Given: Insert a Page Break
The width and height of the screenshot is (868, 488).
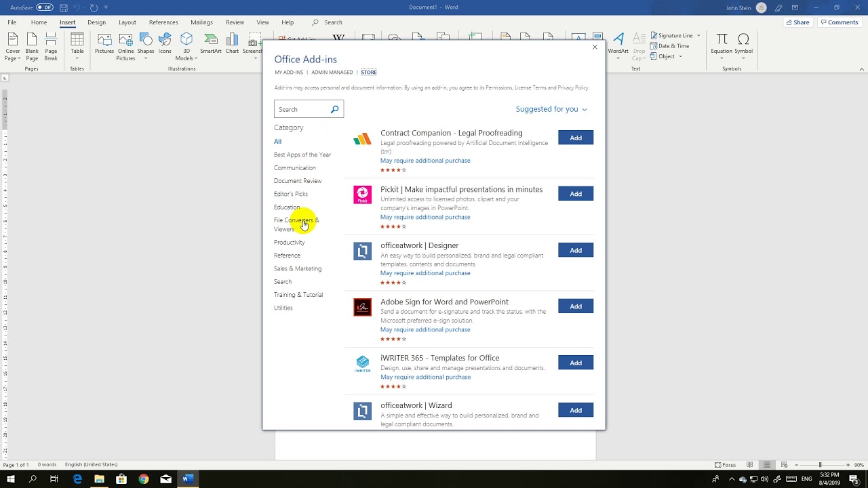Looking at the screenshot, I should (x=51, y=47).
